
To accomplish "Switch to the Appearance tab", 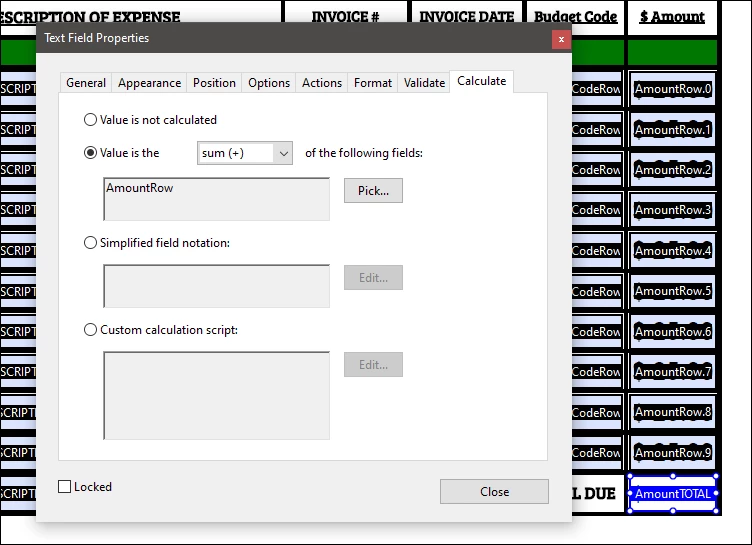I will 150,83.
